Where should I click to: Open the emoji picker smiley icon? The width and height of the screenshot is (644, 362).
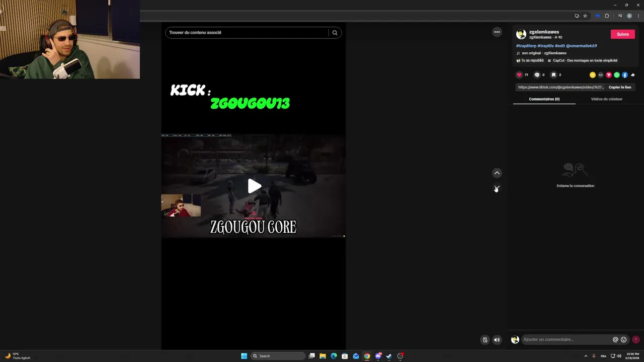[x=624, y=339]
